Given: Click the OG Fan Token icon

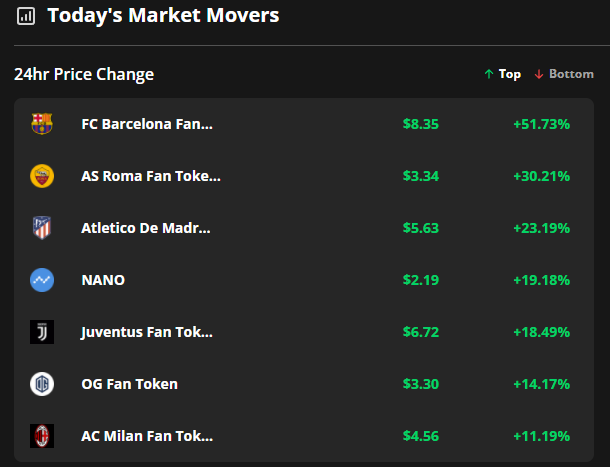Looking at the screenshot, I should (41, 384).
